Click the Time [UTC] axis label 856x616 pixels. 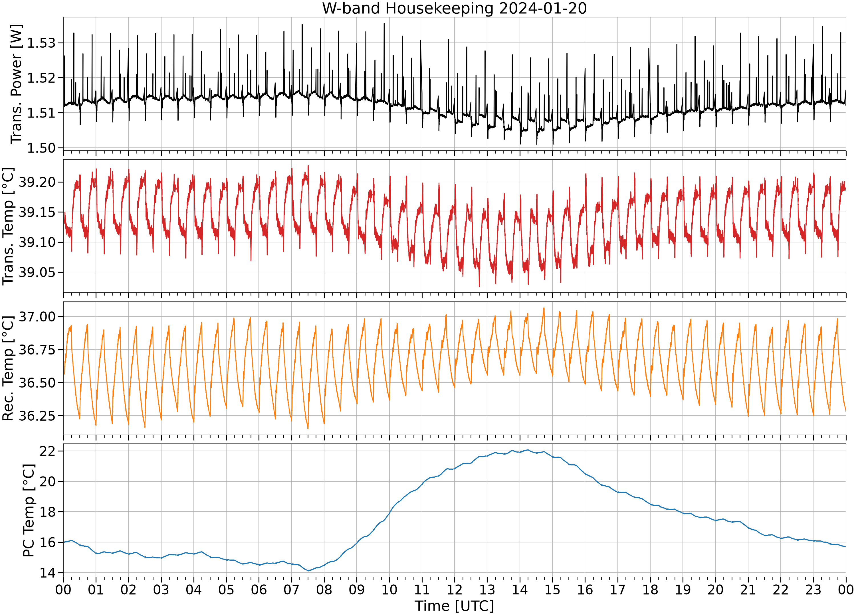(x=455, y=606)
